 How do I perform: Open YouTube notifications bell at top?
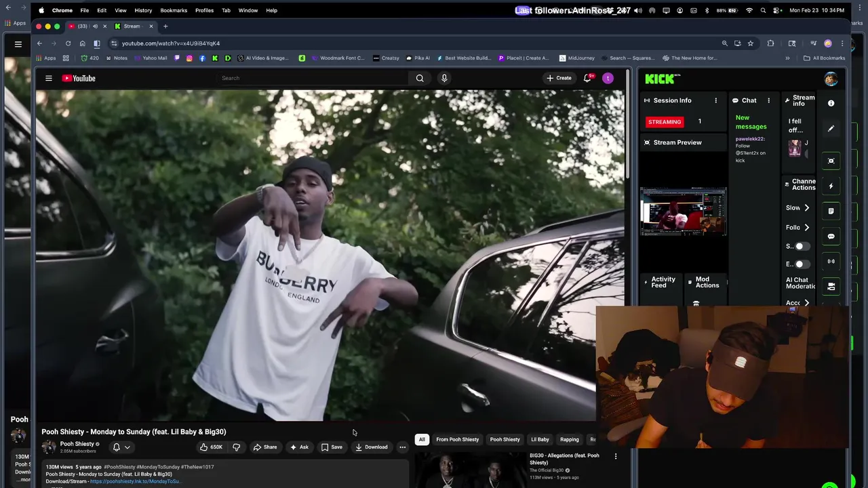coord(588,78)
